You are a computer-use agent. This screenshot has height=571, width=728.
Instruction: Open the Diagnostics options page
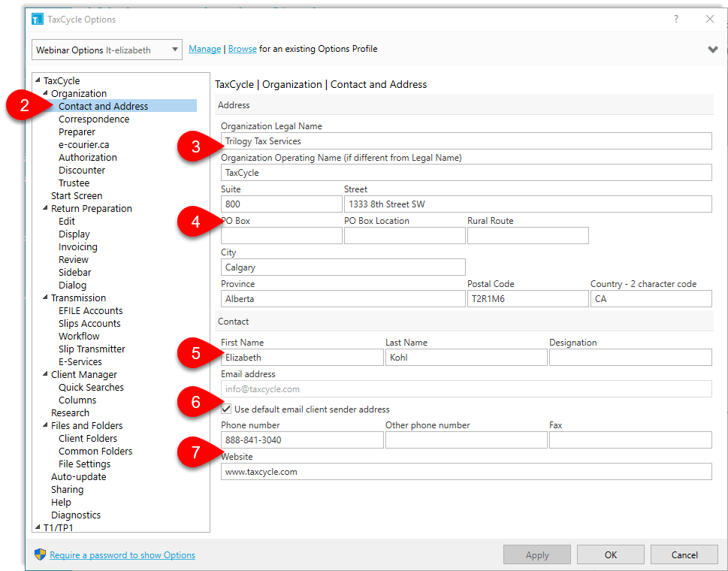coord(76,515)
